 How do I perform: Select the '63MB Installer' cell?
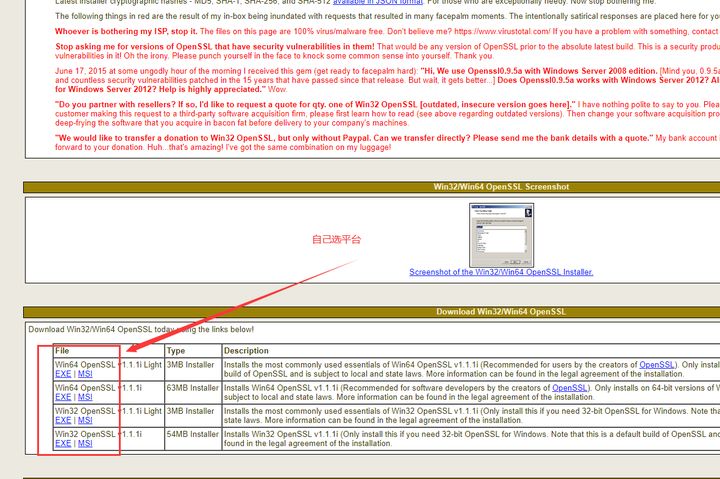tap(193, 392)
